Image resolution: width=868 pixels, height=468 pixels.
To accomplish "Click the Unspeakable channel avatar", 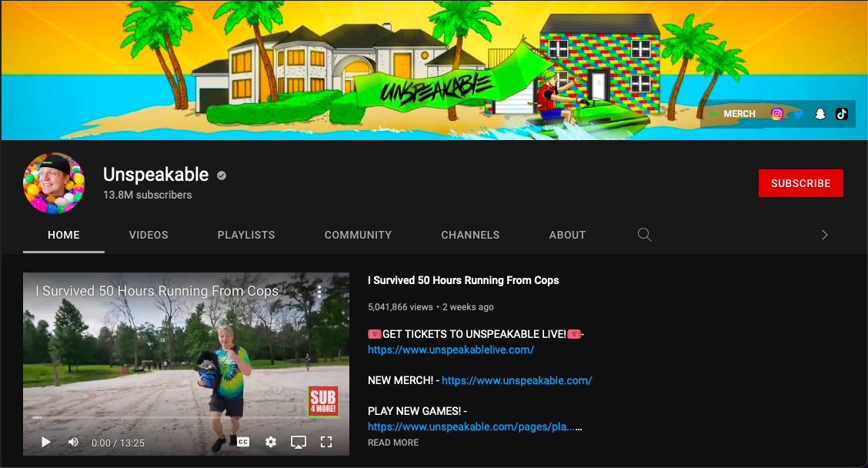I will (x=54, y=182).
